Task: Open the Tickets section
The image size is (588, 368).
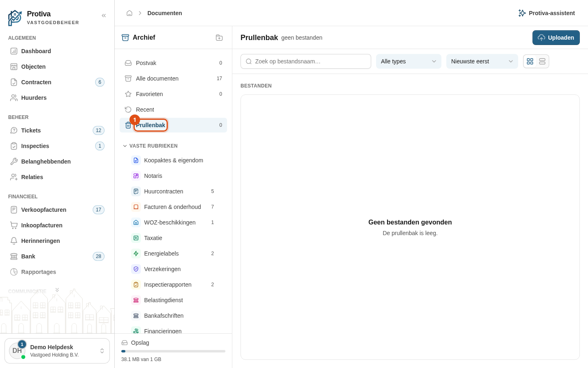Action: pos(57,130)
